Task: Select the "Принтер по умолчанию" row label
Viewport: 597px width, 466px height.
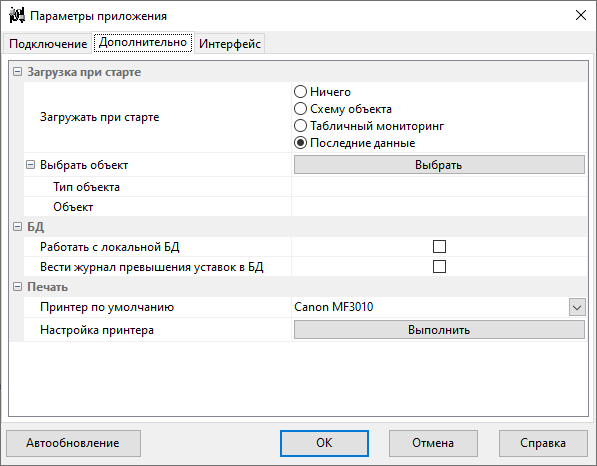Action: click(x=107, y=307)
